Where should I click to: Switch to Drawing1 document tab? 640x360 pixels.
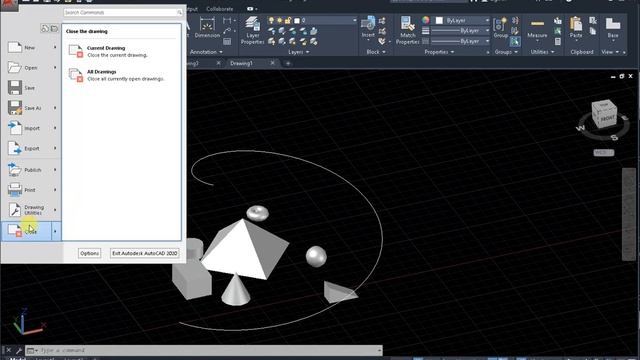pyautogui.click(x=242, y=63)
